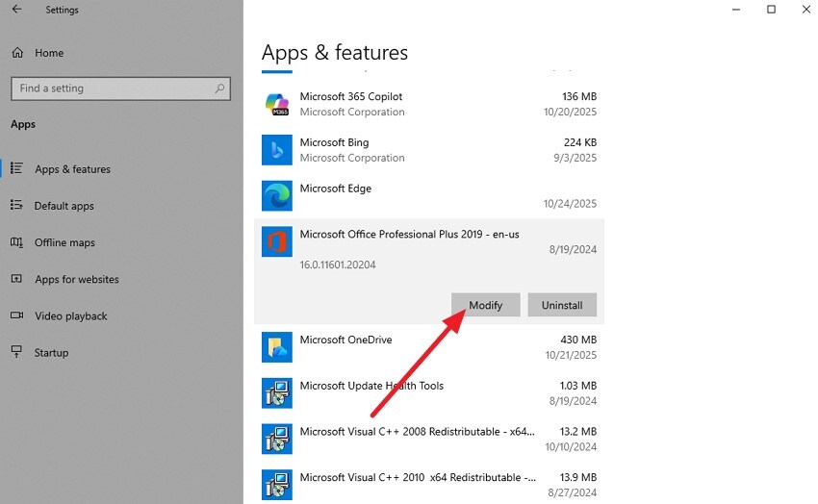Click the 224 KB size value
Viewport: 818px width, 504px height.
[x=580, y=142]
